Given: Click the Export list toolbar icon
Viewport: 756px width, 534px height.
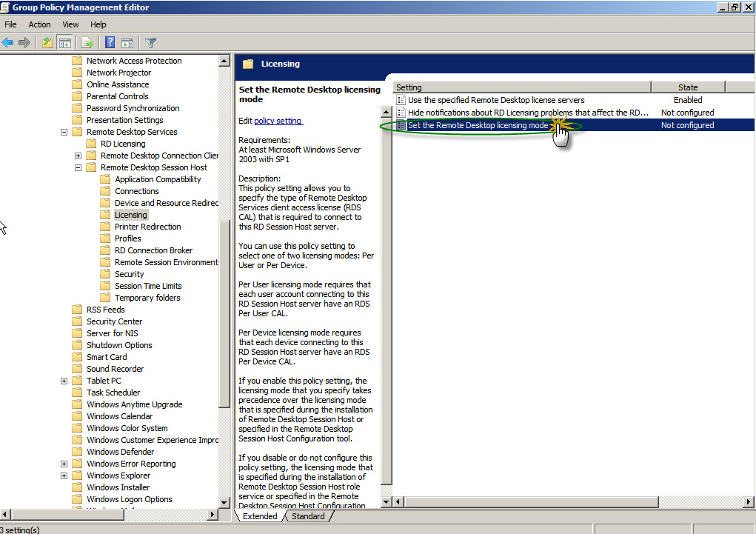Looking at the screenshot, I should 87,43.
